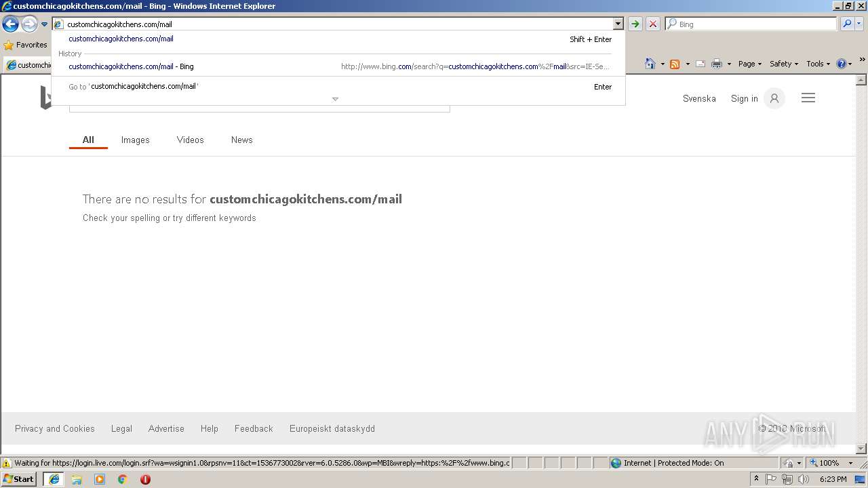Open the recent pages dropdown arrow
Image resolution: width=868 pixels, height=488 pixels.
(44, 24)
